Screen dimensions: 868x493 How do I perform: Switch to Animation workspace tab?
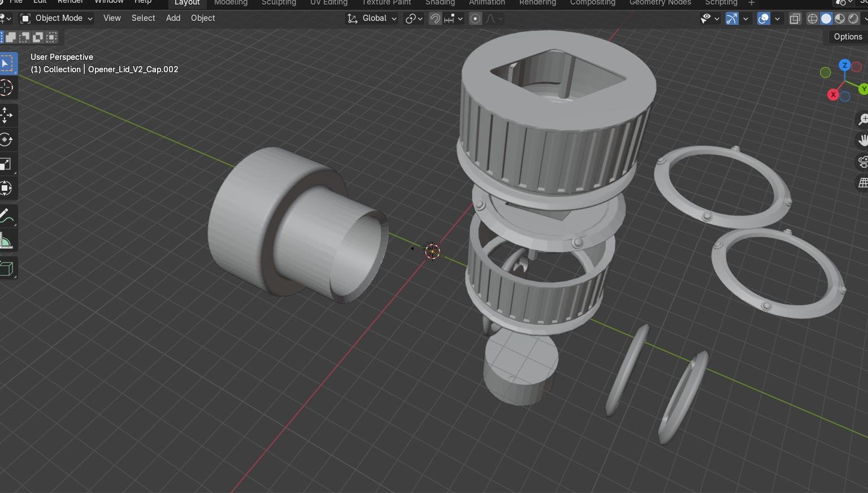(x=487, y=3)
